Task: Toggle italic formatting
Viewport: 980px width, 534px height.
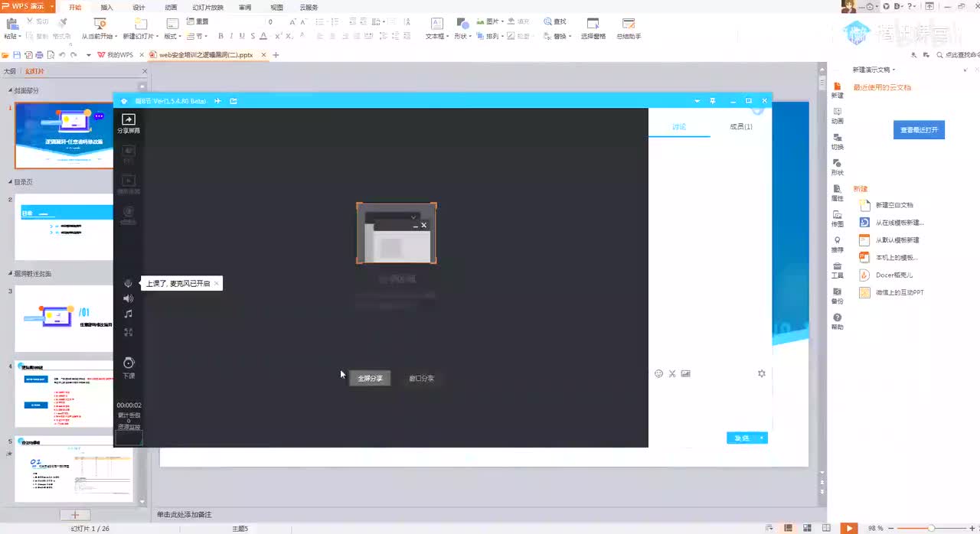Action: point(231,36)
